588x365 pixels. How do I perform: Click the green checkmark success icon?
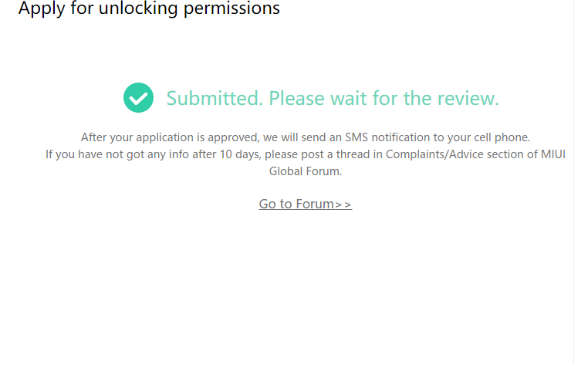pyautogui.click(x=138, y=98)
